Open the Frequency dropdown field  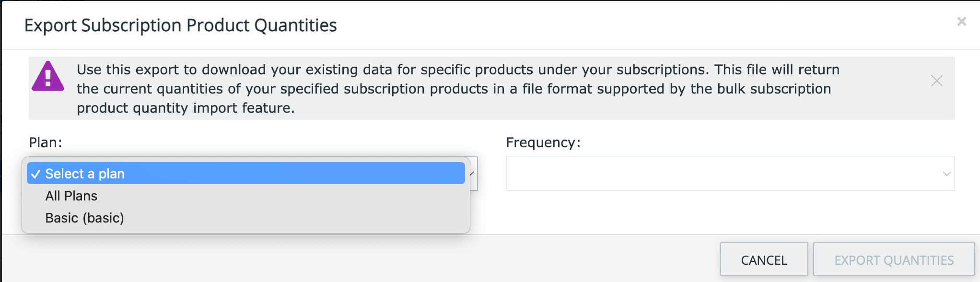[x=730, y=174]
